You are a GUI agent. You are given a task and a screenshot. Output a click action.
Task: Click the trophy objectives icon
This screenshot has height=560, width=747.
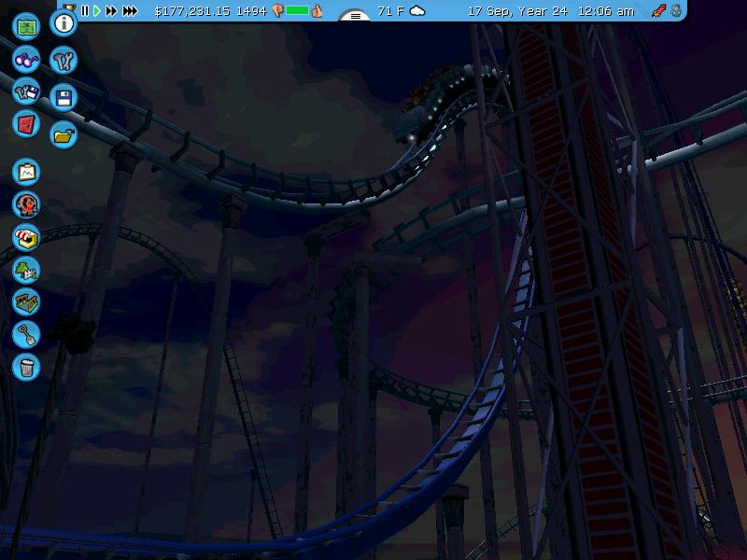(69, 7)
